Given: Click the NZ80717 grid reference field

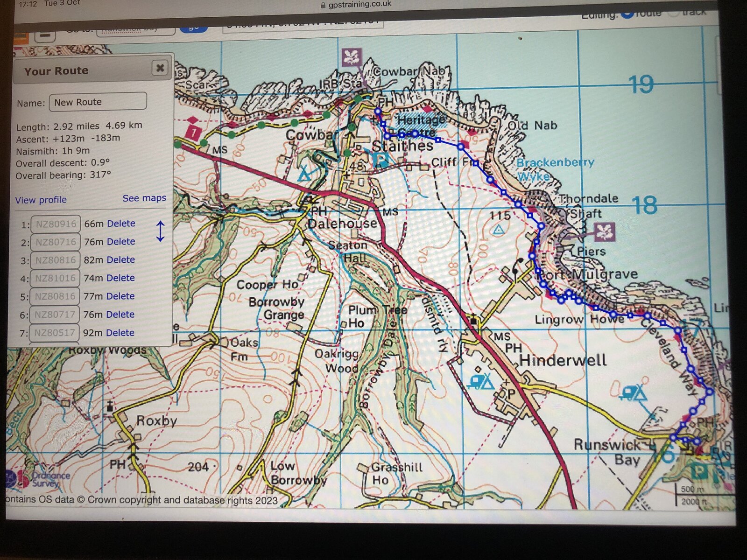Looking at the screenshot, I should (x=55, y=315).
